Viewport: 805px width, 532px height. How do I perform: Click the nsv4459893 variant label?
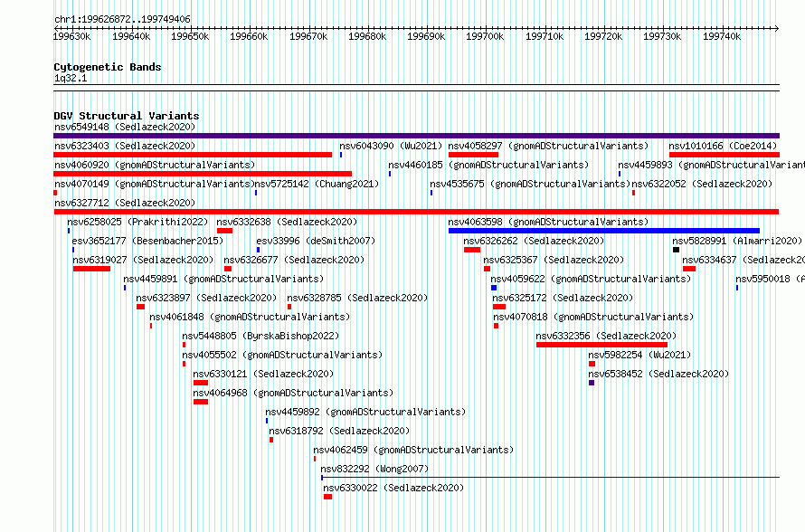712,165
